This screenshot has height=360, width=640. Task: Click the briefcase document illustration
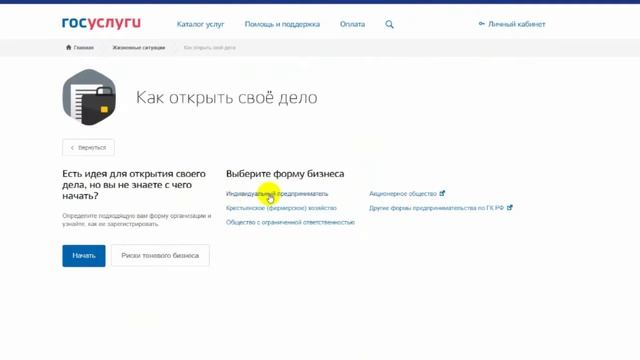coord(89,97)
